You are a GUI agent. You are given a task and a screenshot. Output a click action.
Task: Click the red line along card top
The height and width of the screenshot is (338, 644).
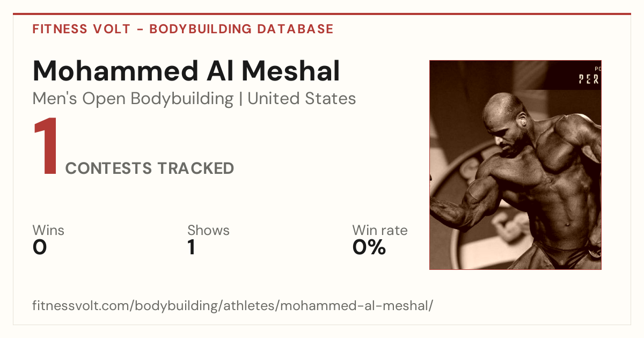tap(322, 14)
